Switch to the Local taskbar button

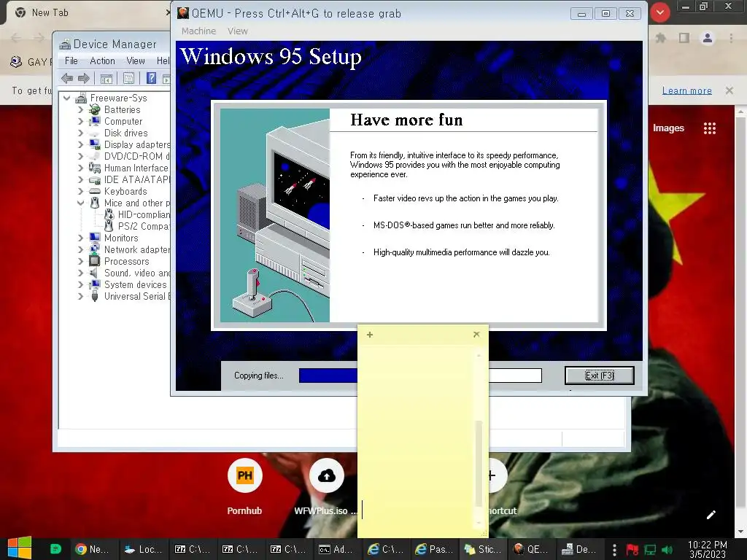144,549
